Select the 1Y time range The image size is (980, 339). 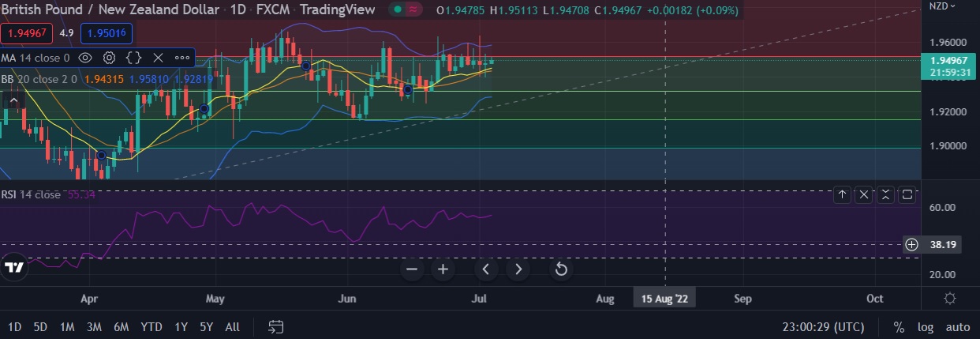tap(181, 326)
